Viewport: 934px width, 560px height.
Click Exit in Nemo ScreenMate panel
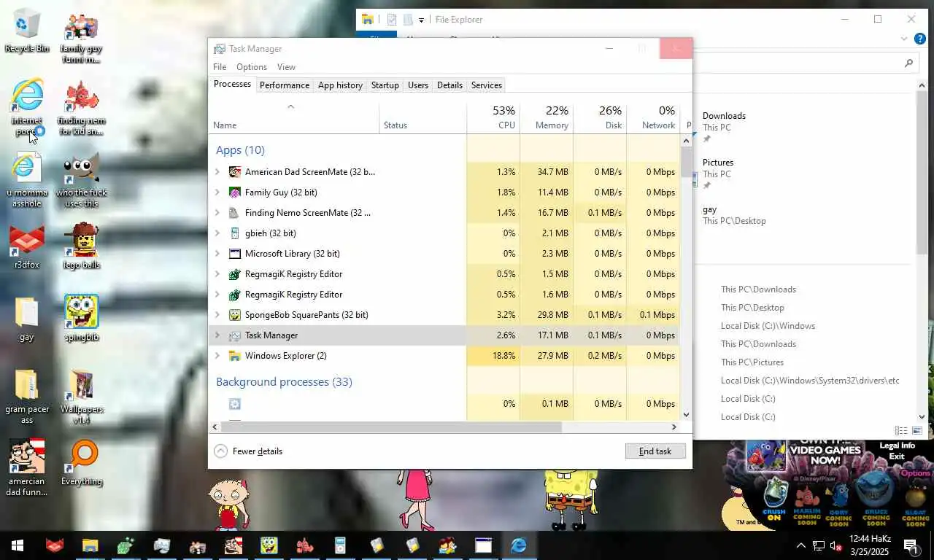click(x=897, y=456)
